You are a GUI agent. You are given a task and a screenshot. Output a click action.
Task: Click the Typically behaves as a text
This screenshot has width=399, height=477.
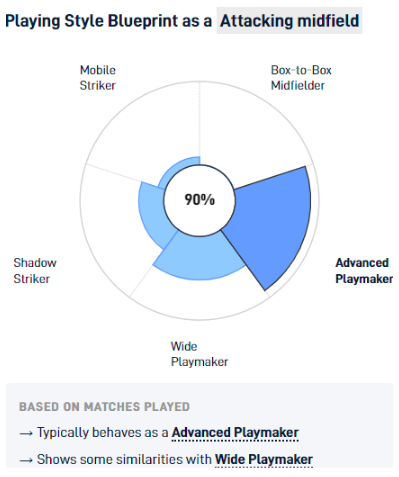point(103,433)
